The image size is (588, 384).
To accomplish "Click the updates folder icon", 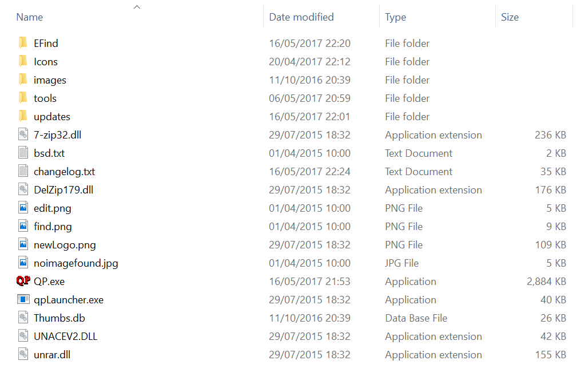I will pyautogui.click(x=23, y=116).
